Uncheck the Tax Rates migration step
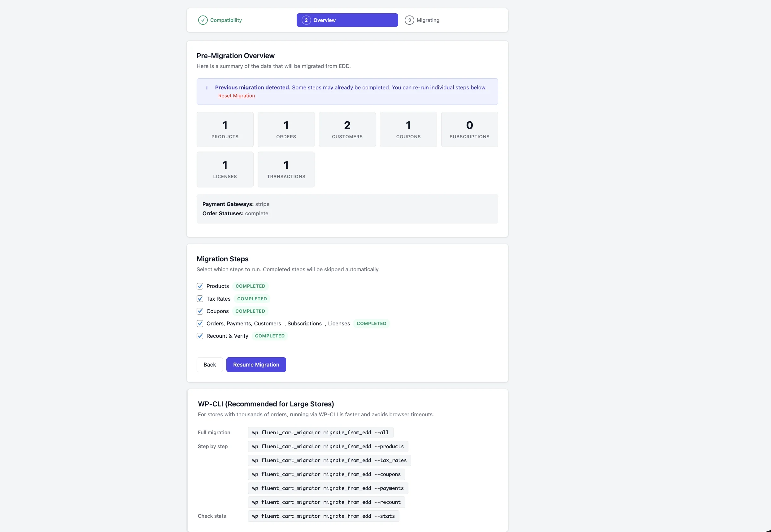 coord(200,299)
